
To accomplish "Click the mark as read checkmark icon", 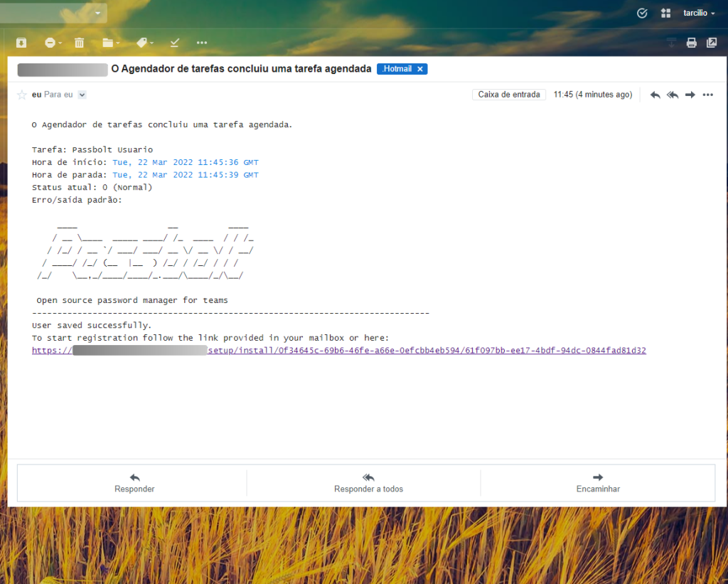I will [x=173, y=43].
